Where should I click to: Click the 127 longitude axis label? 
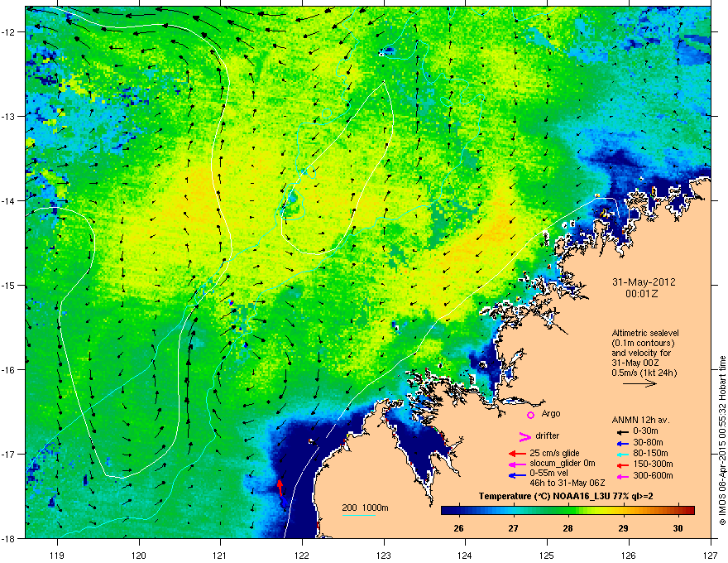tap(711, 555)
